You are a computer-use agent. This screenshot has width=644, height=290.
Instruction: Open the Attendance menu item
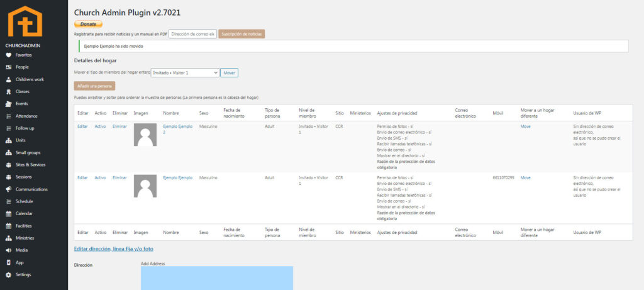pyautogui.click(x=26, y=116)
